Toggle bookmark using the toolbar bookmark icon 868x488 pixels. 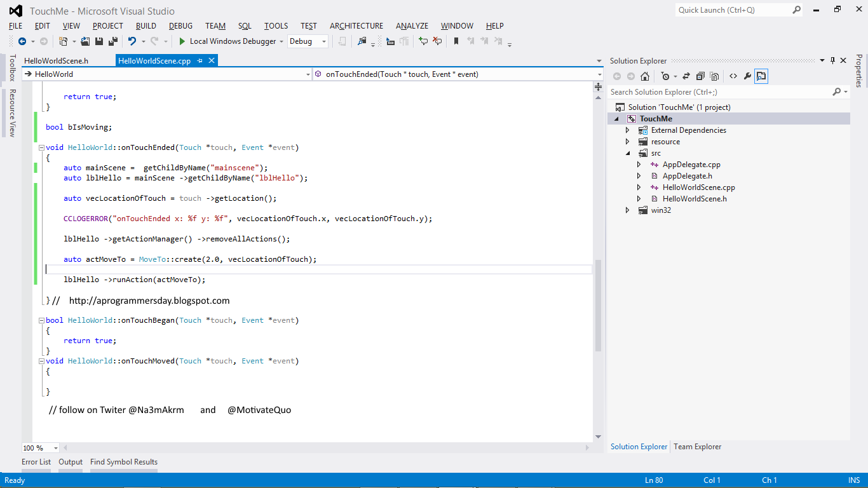456,41
